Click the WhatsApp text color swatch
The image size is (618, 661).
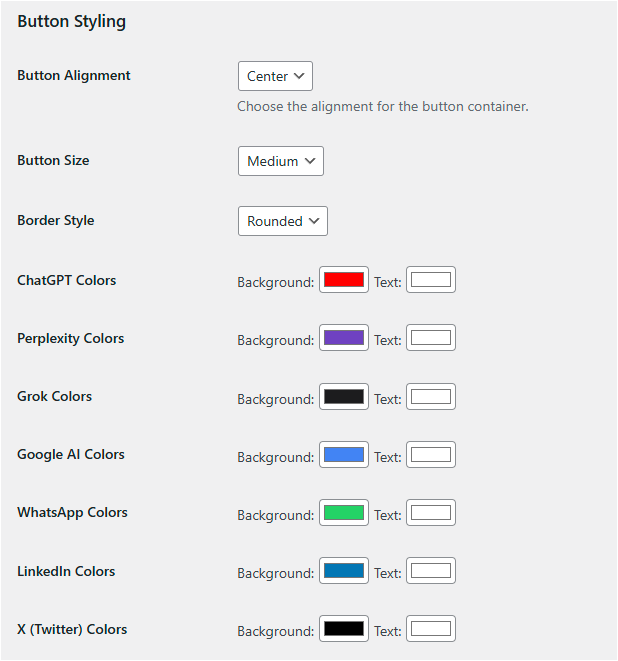pyautogui.click(x=431, y=513)
